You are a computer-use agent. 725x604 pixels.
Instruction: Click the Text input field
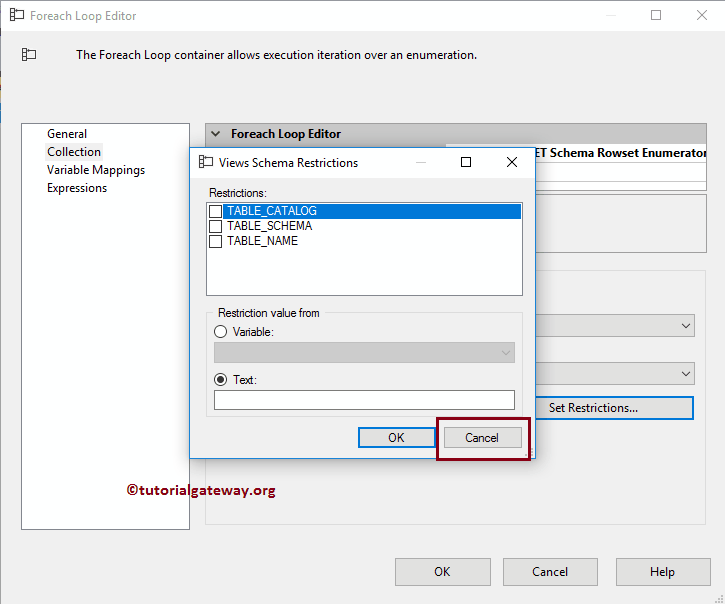[364, 400]
